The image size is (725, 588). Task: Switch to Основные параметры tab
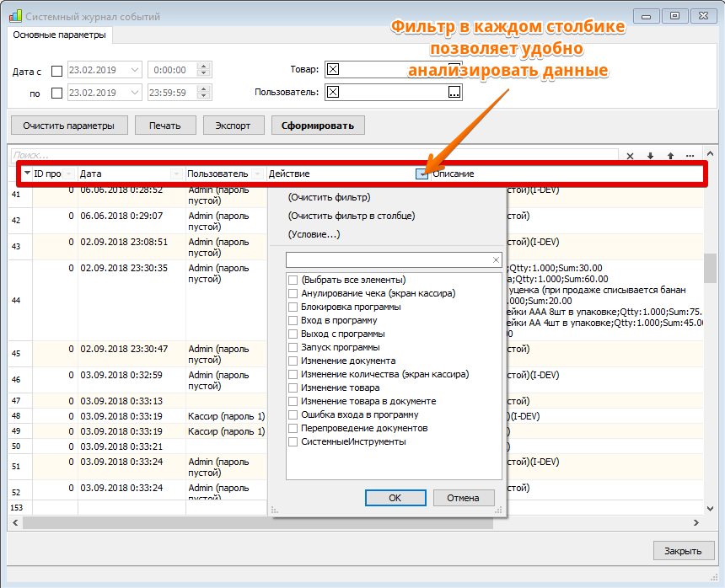tap(59, 35)
